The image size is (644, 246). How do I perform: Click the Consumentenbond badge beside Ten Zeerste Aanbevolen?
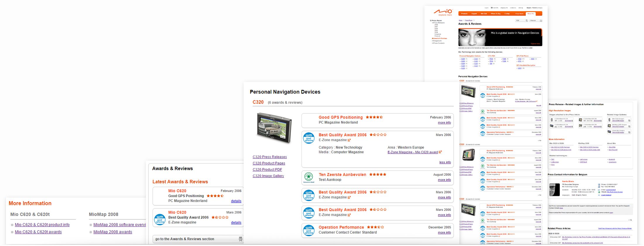point(309,178)
